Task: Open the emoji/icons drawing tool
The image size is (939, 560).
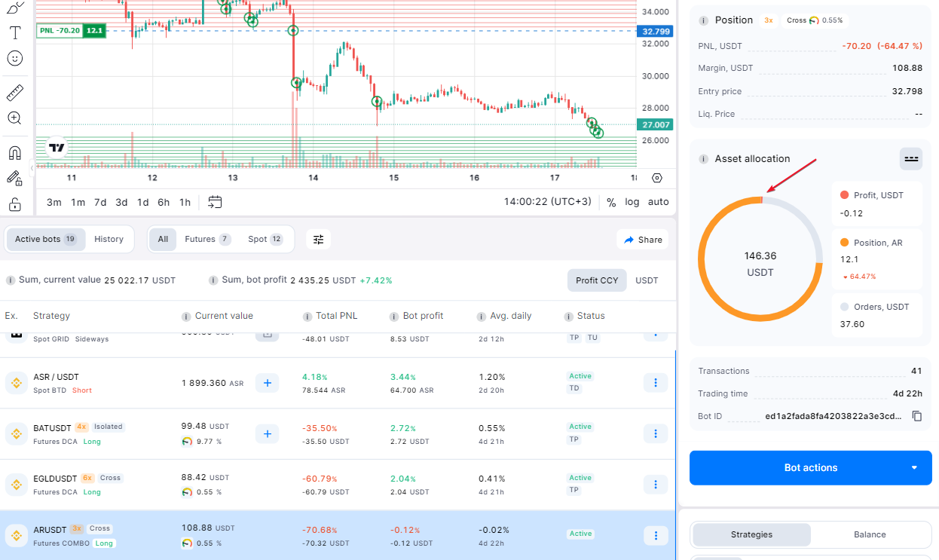Action: (14, 58)
